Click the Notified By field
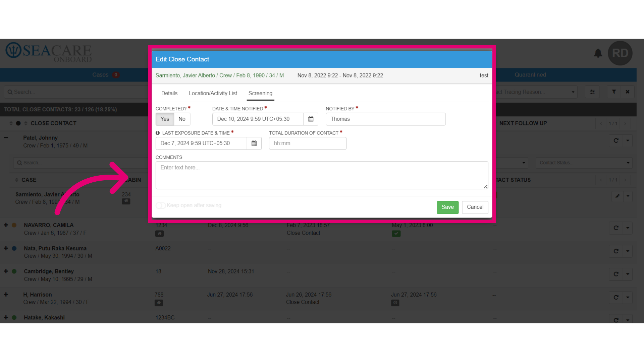 [x=385, y=119]
